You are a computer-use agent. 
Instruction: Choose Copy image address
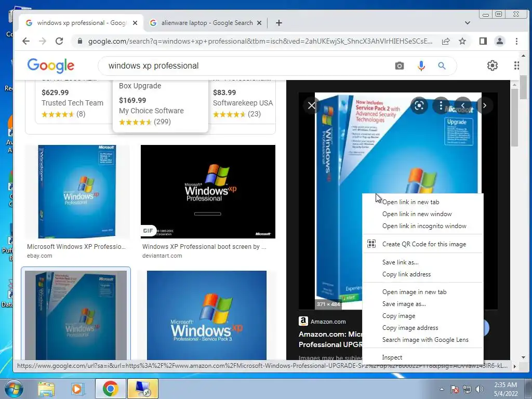point(423,328)
